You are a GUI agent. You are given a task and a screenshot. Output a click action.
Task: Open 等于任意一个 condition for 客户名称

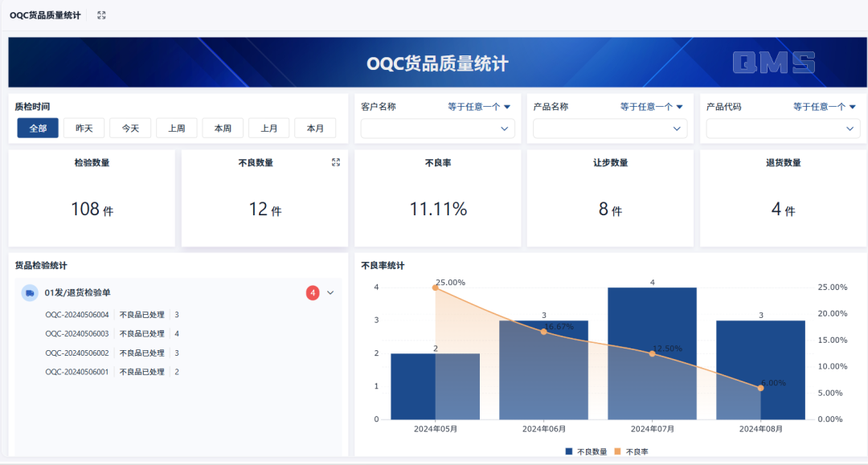click(x=479, y=107)
